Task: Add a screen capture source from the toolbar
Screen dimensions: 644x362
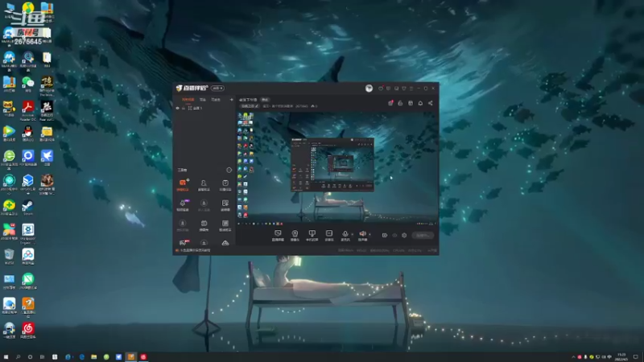Action: click(x=278, y=235)
